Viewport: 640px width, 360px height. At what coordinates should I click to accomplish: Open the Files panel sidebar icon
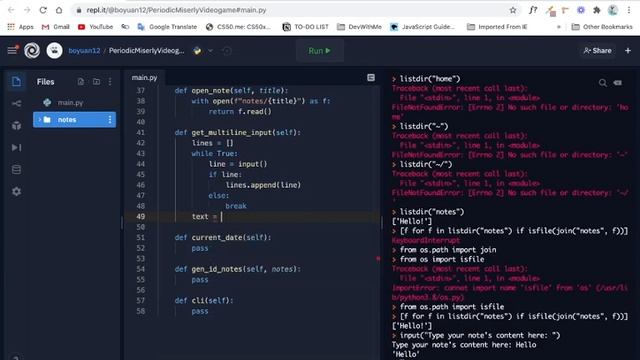click(x=16, y=82)
